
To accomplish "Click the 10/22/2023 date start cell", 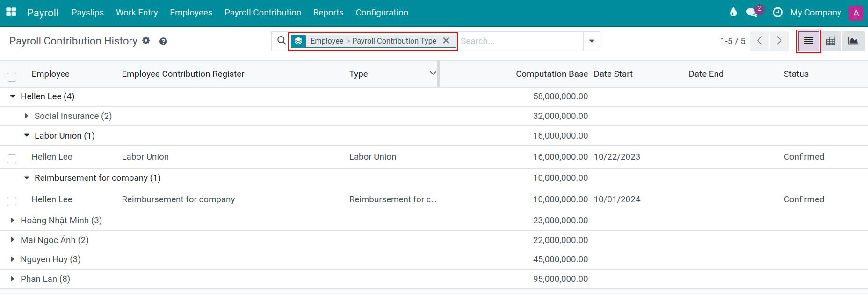I will (x=617, y=157).
